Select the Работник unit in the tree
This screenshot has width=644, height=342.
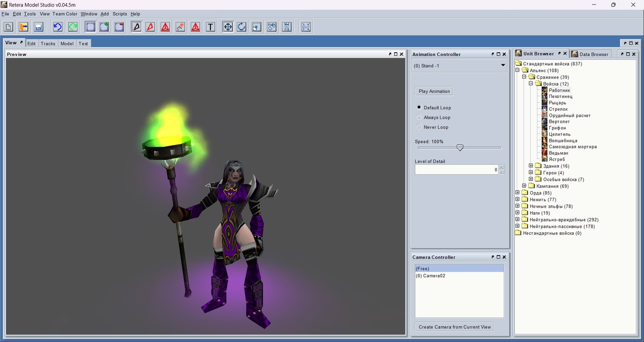559,90
